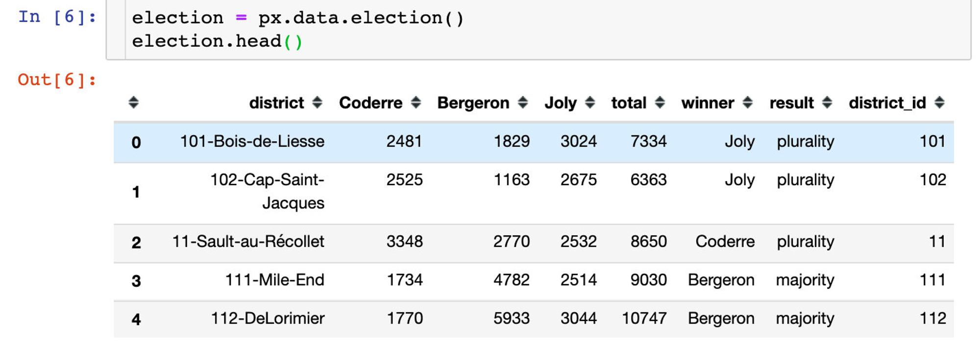Screen dimensions: 980x354
Task: Sort by Bergeron column arrows
Action: click(x=523, y=102)
